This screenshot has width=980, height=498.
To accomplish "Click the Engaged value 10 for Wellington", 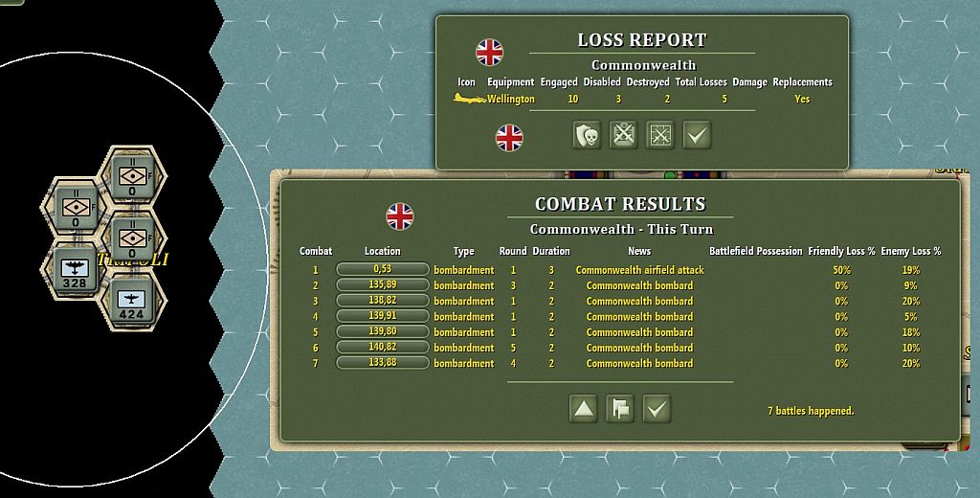I will pyautogui.click(x=572, y=99).
